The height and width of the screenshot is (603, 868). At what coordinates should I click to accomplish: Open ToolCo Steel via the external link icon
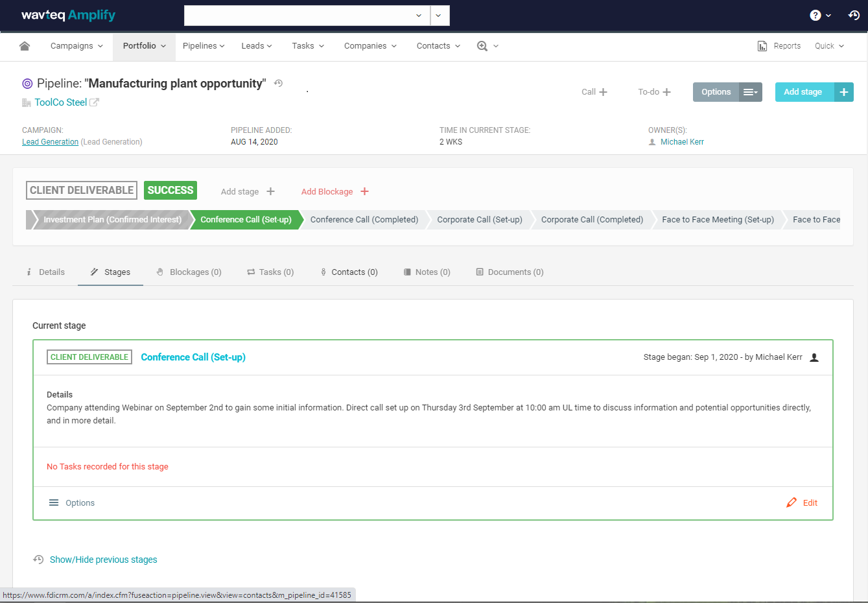94,102
